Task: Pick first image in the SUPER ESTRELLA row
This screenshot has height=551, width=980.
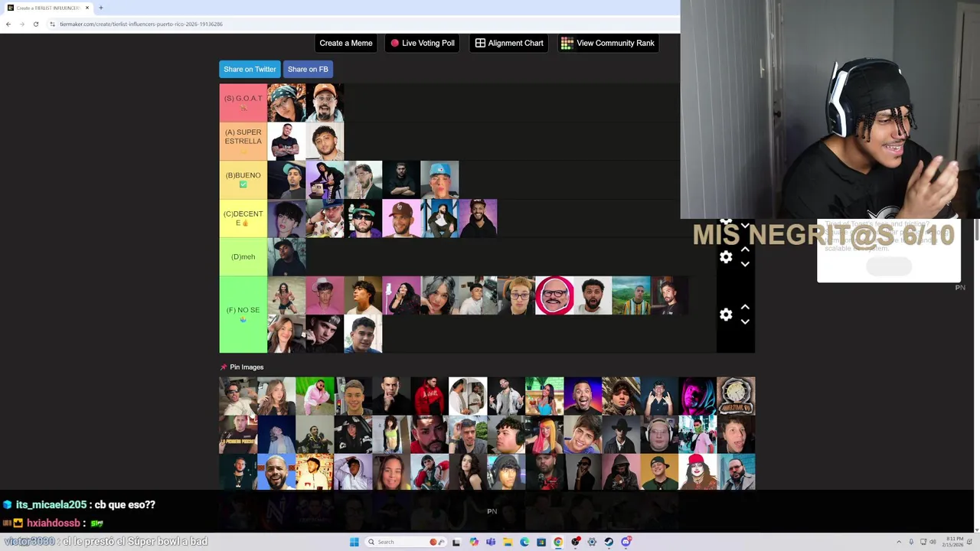Action: pyautogui.click(x=286, y=142)
